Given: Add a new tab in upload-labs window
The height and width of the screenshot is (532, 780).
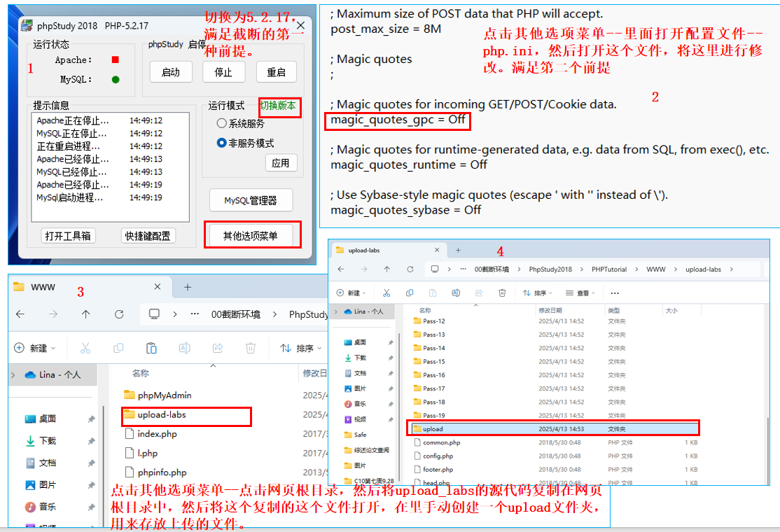Looking at the screenshot, I should (458, 250).
